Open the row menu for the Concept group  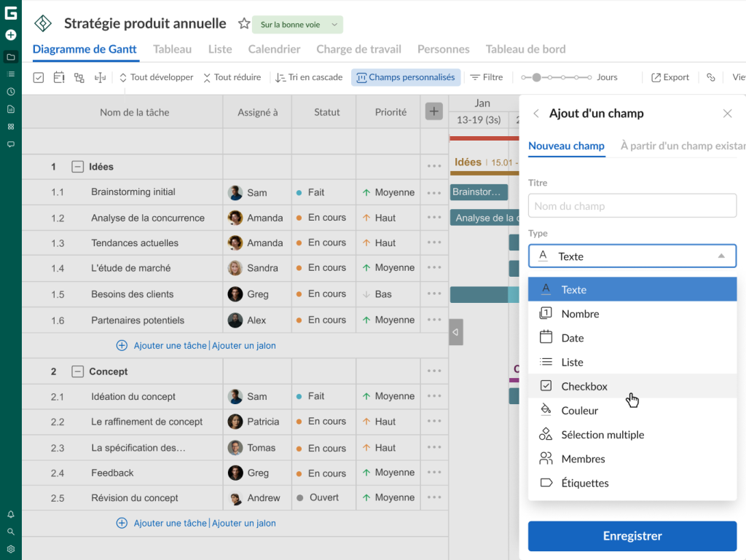click(434, 371)
